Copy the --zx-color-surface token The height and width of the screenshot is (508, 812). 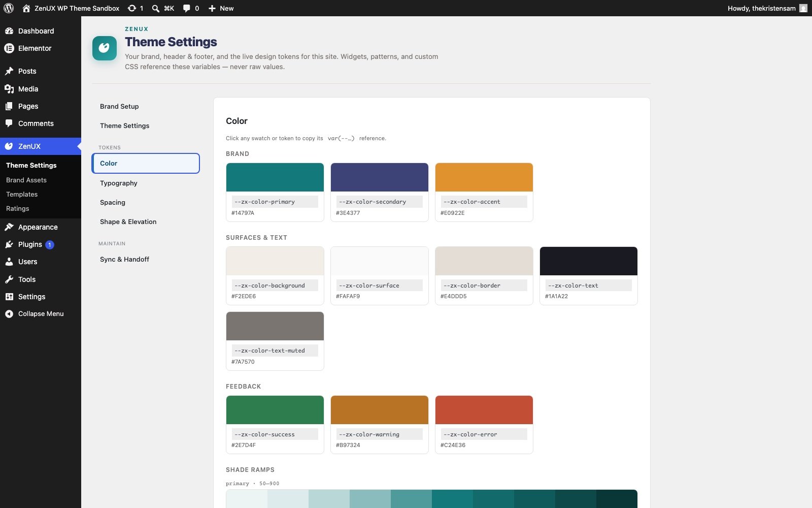379,285
